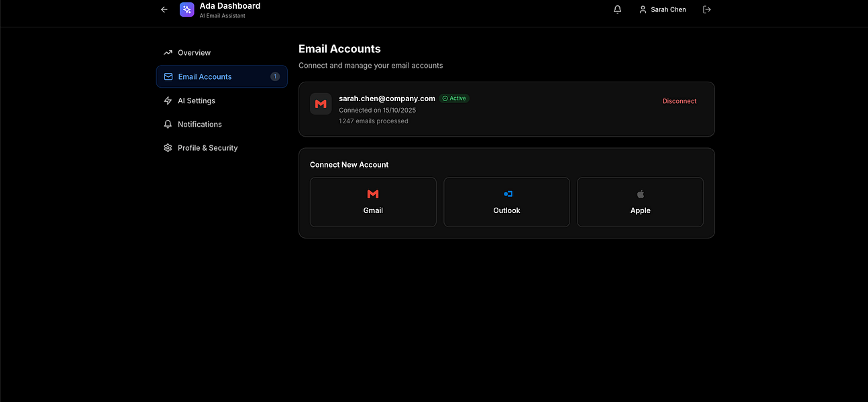Connect a new Gmail account
Viewport: 868px width, 402px height.
[x=373, y=202]
